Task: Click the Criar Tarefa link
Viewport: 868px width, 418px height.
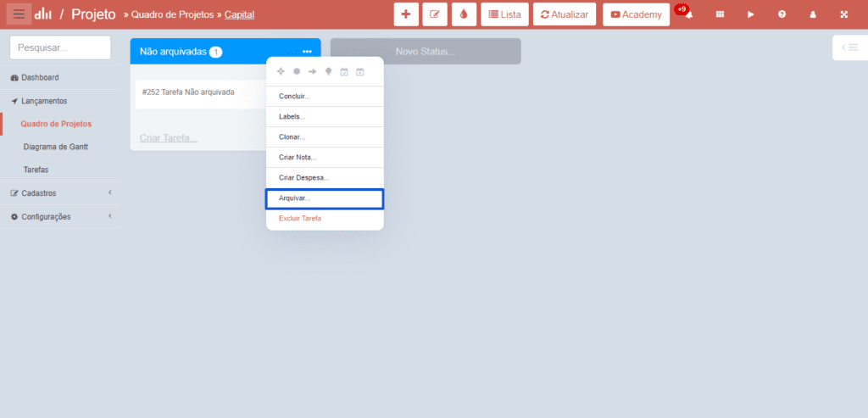Action: pyautogui.click(x=169, y=138)
